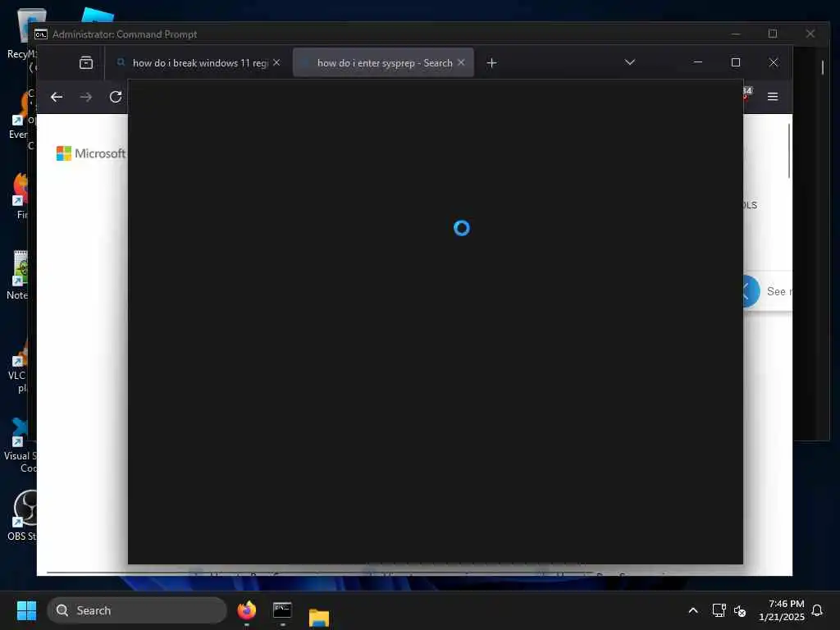Go back to the previous page in Firefox
840x630 pixels.
[57, 97]
